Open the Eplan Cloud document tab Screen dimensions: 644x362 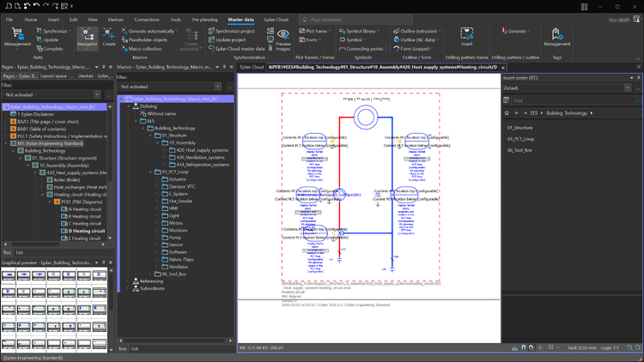(252, 67)
